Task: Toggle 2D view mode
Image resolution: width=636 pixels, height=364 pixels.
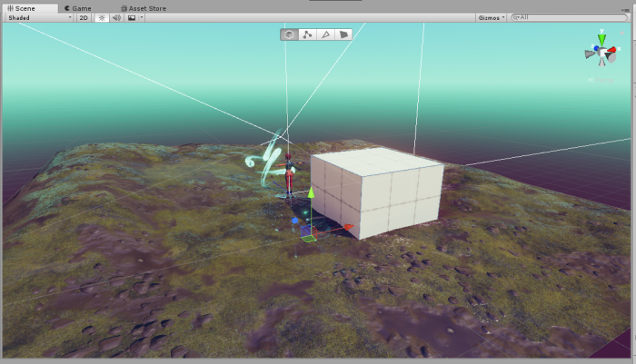Action: click(x=84, y=17)
